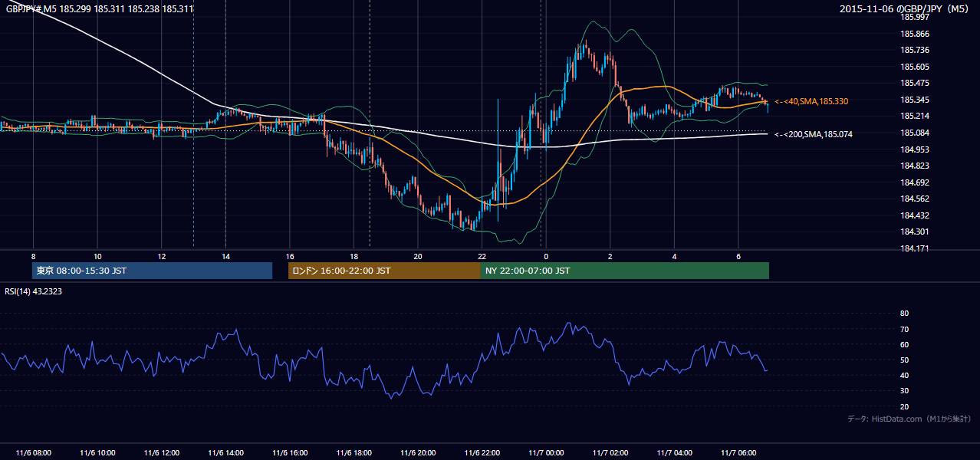The image size is (980, 460).
Task: Select the ロンドン 16:00-22:00 JST session bar
Action: pyautogui.click(x=384, y=271)
